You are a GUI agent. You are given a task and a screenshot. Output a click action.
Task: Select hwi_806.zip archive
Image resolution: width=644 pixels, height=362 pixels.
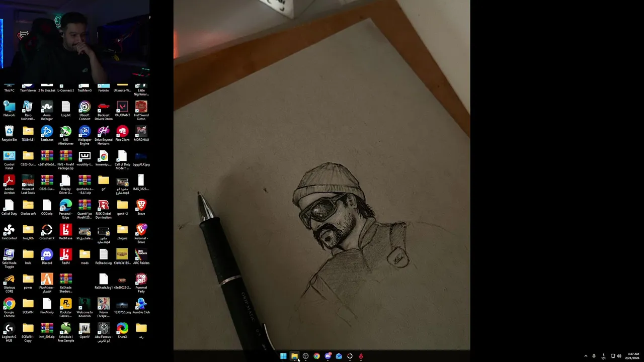(x=47, y=331)
